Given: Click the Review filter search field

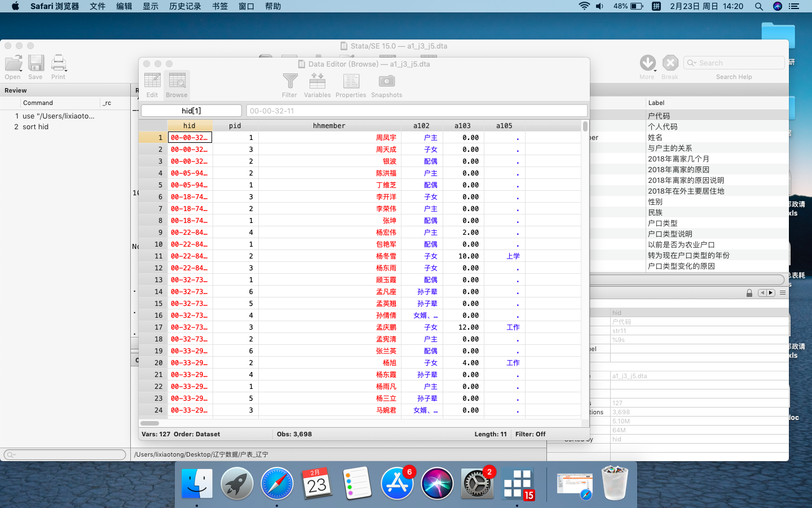Looking at the screenshot, I should 65,454.
